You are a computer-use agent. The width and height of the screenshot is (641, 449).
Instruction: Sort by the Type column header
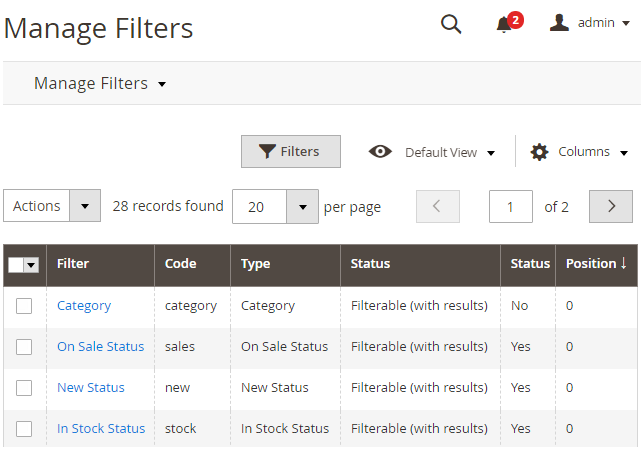256,264
